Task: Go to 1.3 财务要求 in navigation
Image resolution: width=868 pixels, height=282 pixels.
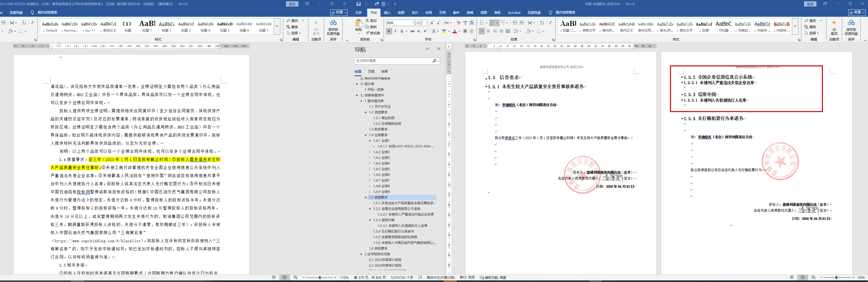Action: (378, 129)
